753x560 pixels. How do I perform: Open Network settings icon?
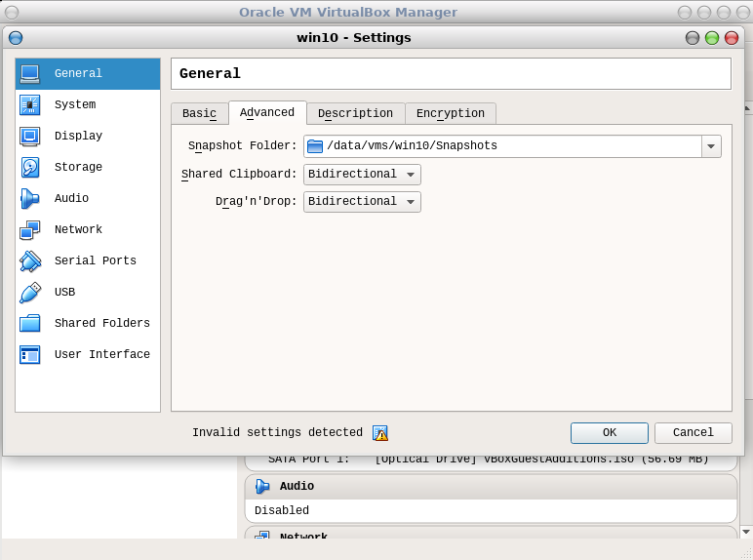[x=30, y=230]
